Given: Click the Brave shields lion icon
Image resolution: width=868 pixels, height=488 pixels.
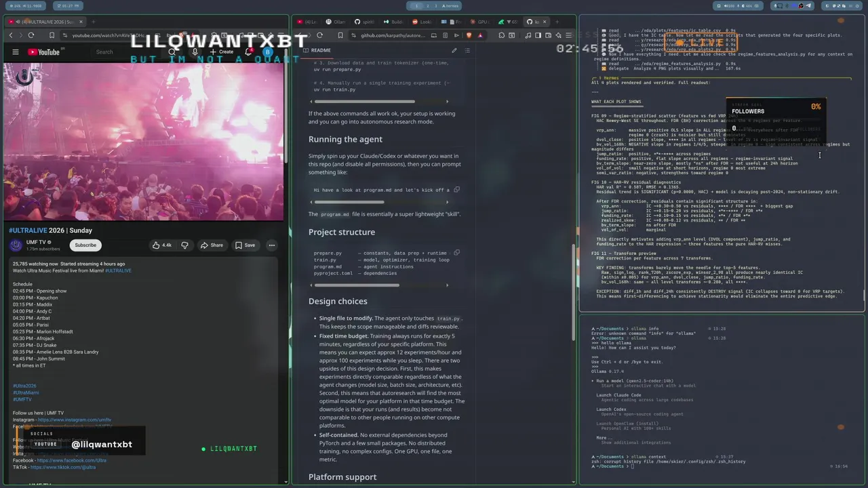Looking at the screenshot, I should (469, 35).
